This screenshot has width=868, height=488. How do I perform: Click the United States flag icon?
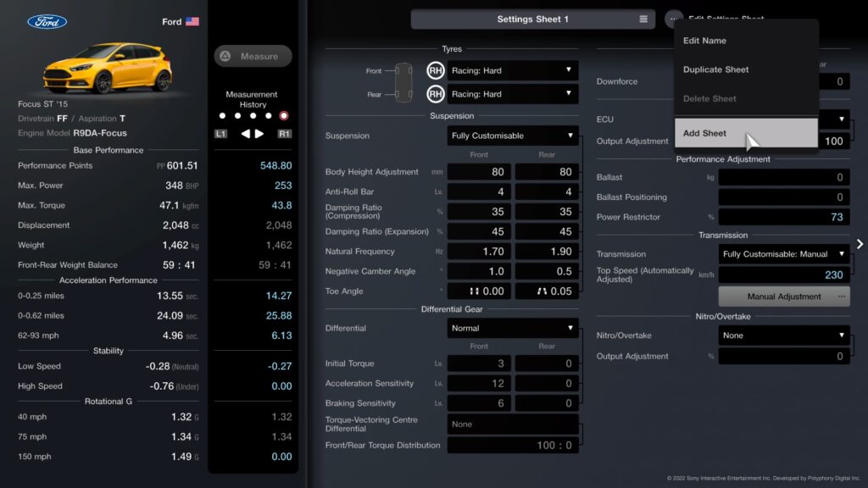[x=192, y=21]
